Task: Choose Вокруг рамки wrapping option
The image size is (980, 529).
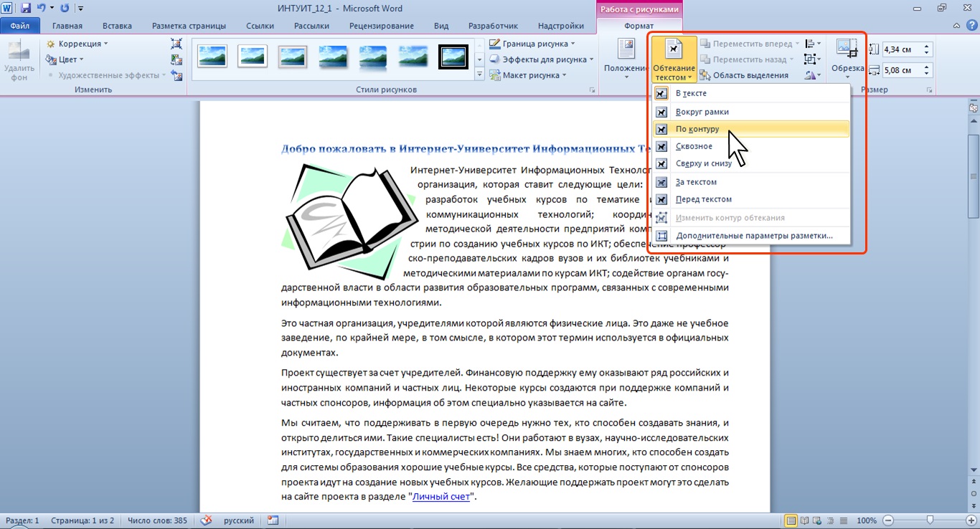Action: pyautogui.click(x=750, y=112)
